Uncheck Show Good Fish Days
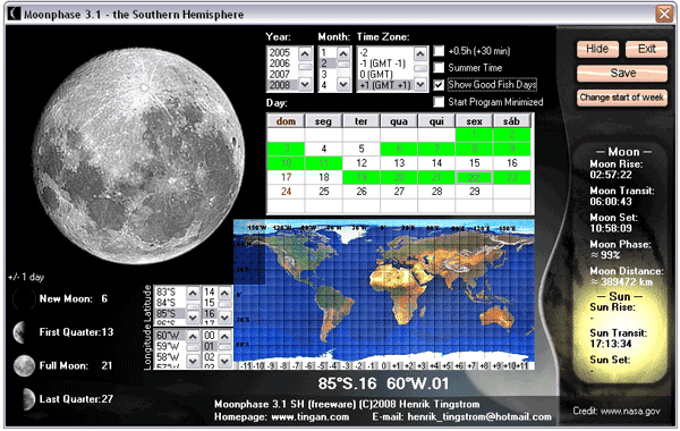The width and height of the screenshot is (680, 431). coord(439,85)
